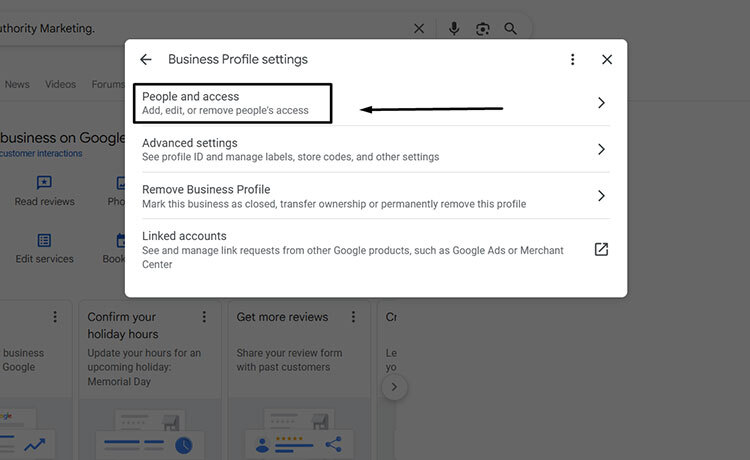Open Edit services label
The height and width of the screenshot is (460, 750).
point(44,259)
